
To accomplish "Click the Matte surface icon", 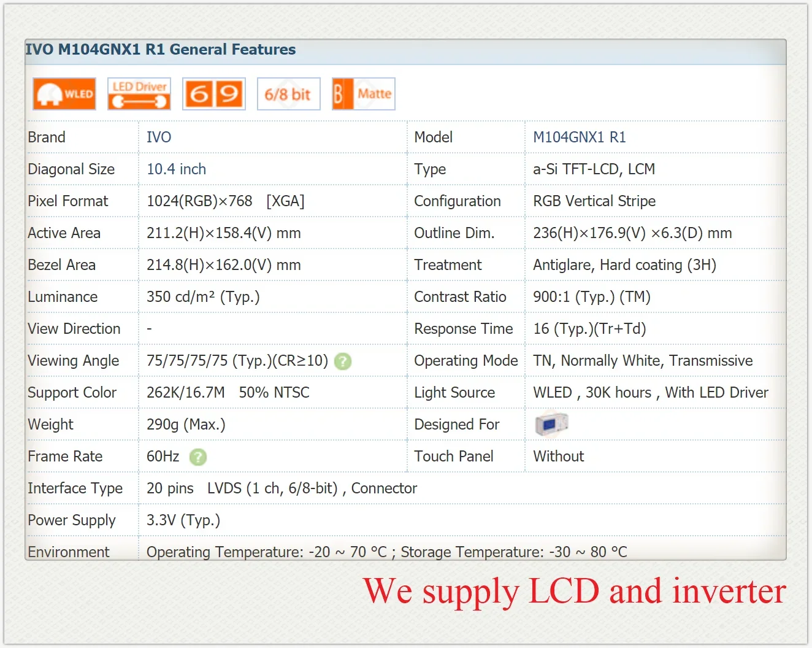I will tap(364, 94).
